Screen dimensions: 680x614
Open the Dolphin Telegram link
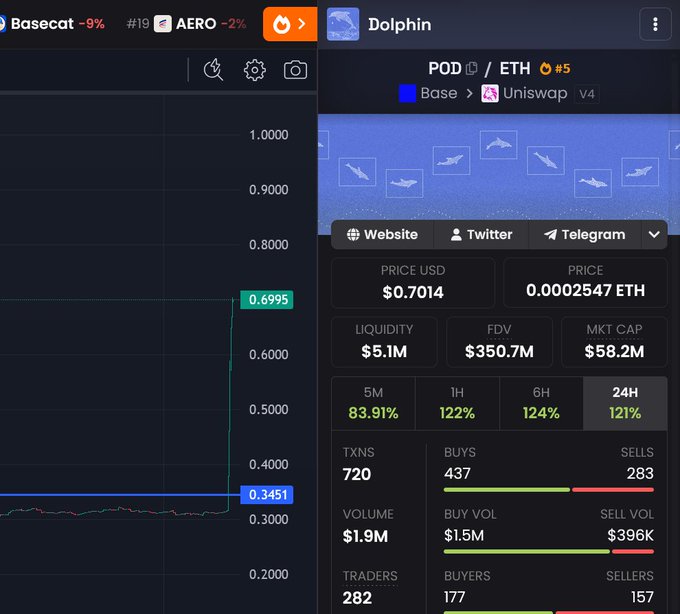click(585, 235)
